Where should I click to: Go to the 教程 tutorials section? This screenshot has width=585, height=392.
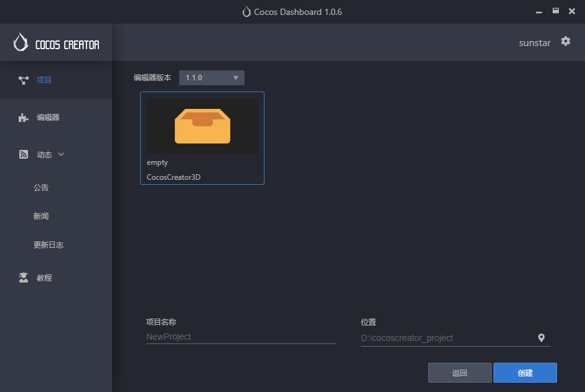point(56,278)
